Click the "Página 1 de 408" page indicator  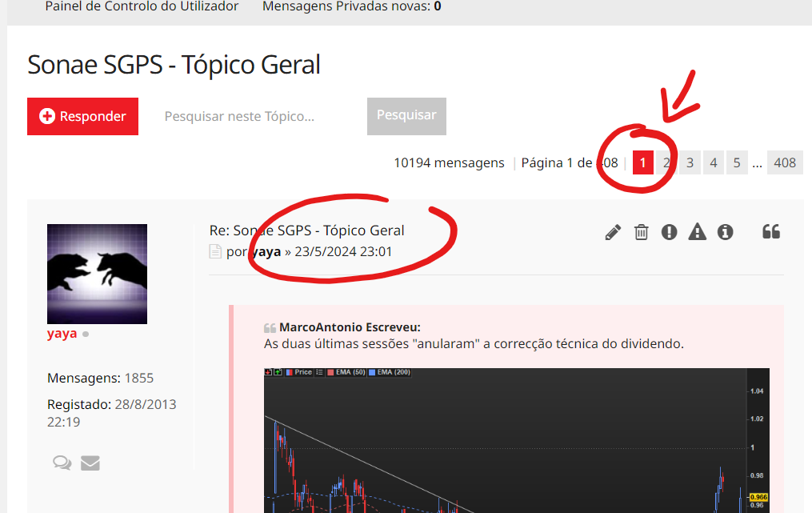coord(570,162)
